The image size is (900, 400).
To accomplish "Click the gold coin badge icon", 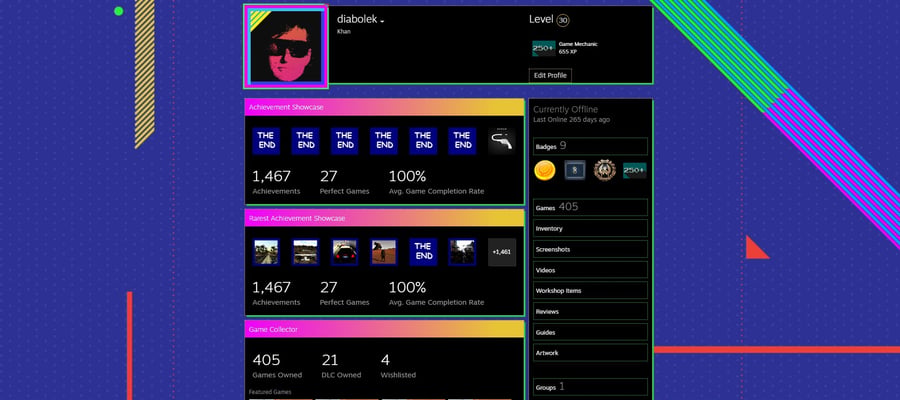I will click(x=545, y=170).
